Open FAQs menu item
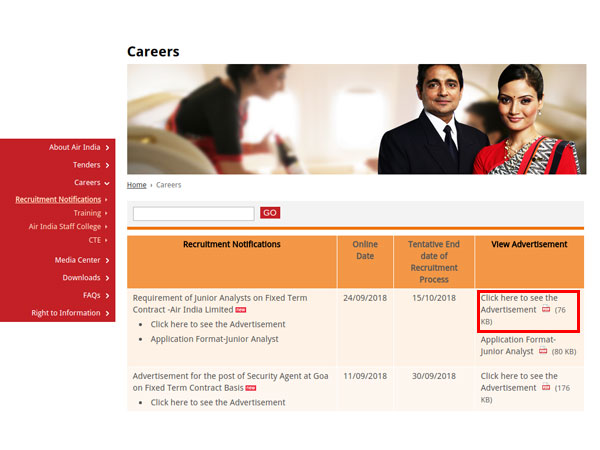The image size is (600, 450). point(92,295)
